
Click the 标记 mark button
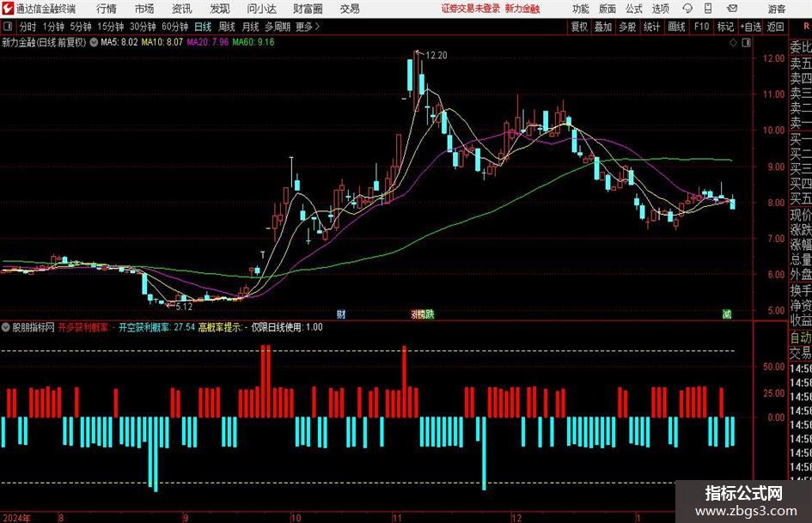[725, 27]
